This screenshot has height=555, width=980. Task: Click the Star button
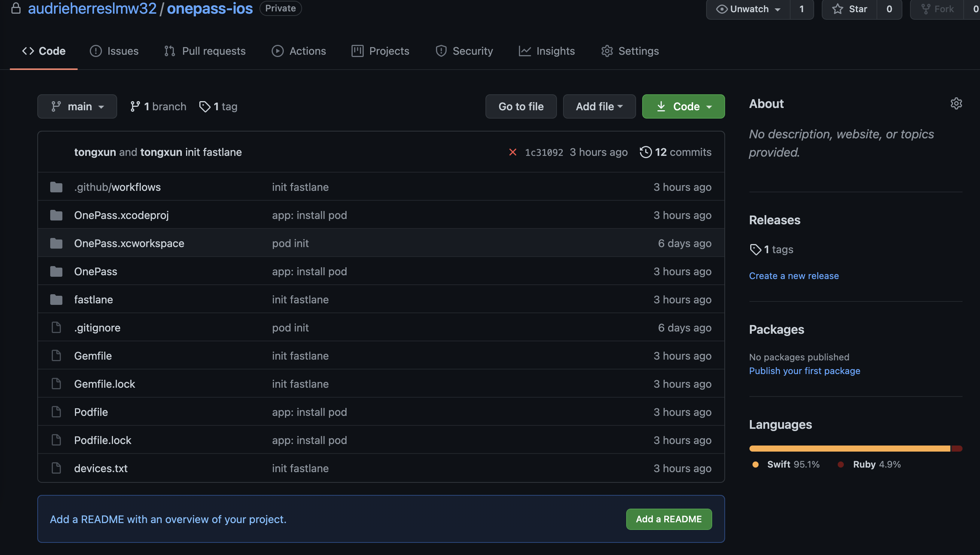[849, 9]
